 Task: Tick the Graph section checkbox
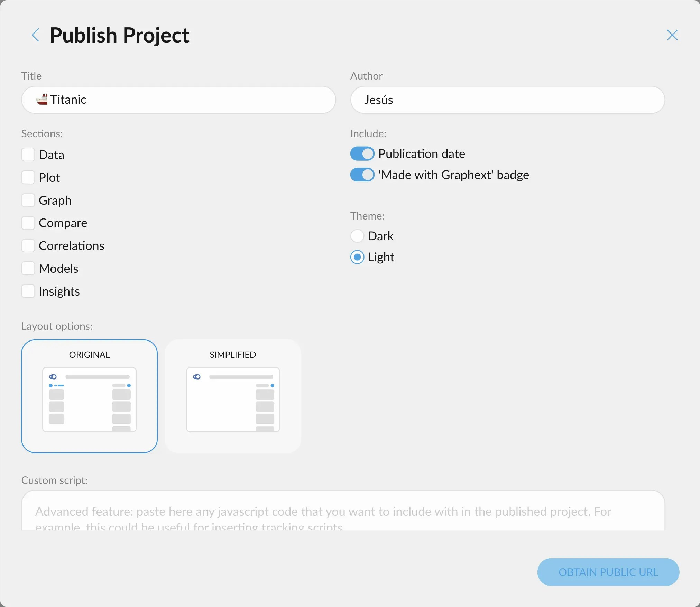(28, 200)
